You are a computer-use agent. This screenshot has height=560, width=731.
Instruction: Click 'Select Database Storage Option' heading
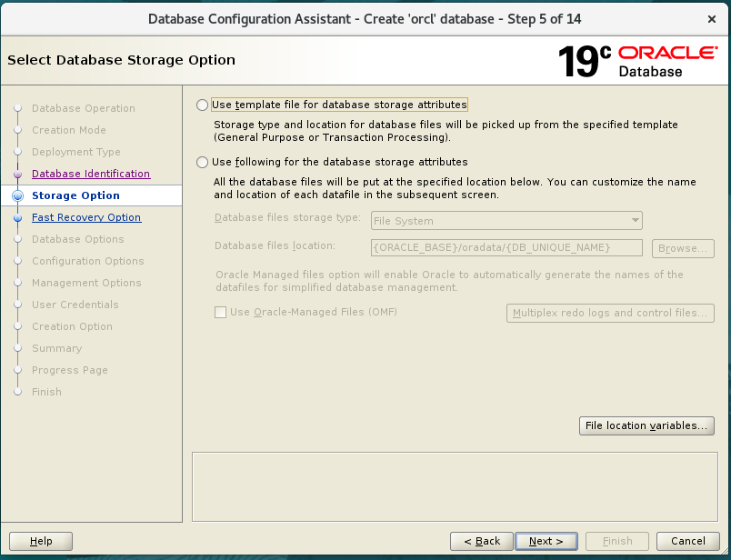pos(121,60)
